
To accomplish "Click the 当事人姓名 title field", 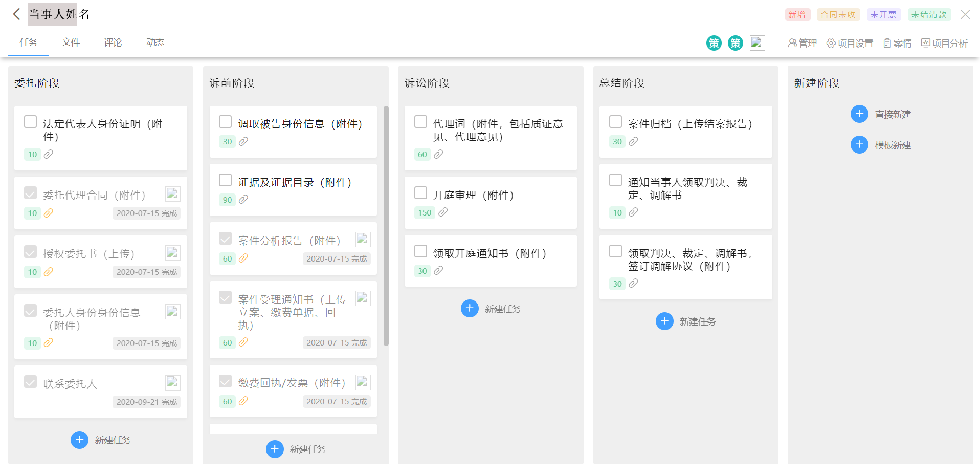I will coord(59,14).
